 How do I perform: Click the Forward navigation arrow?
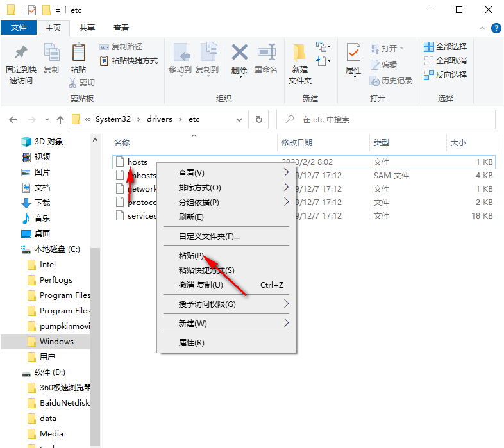pos(32,120)
